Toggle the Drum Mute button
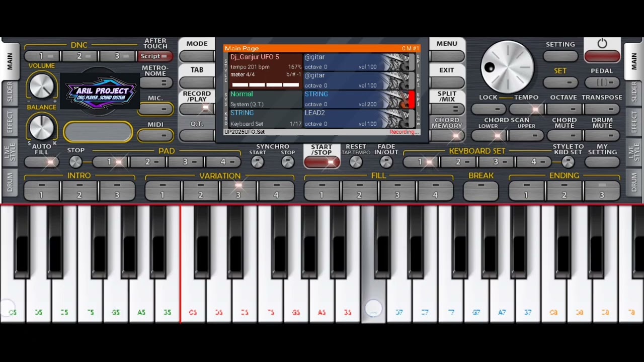 pos(602,135)
